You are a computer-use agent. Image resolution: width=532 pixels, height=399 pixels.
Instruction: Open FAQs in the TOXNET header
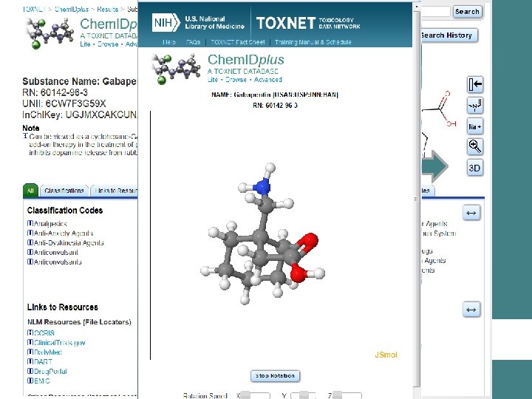pyautogui.click(x=193, y=42)
